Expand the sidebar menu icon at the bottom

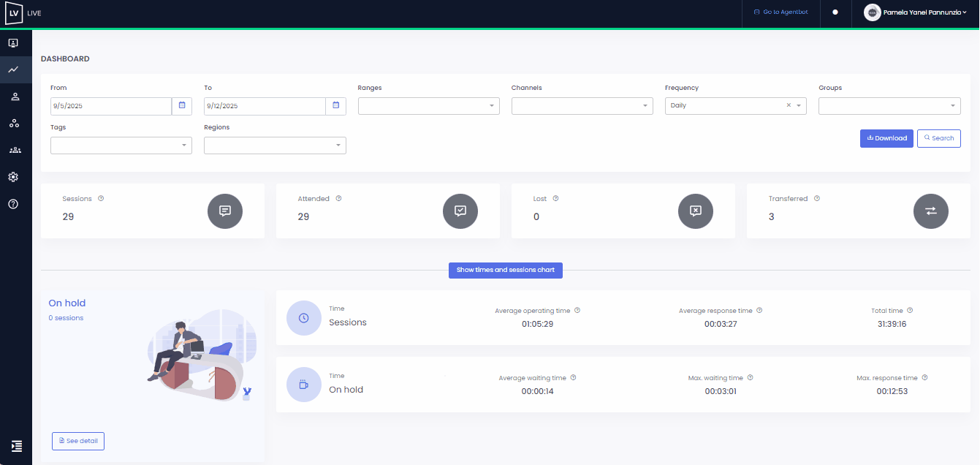(17, 446)
